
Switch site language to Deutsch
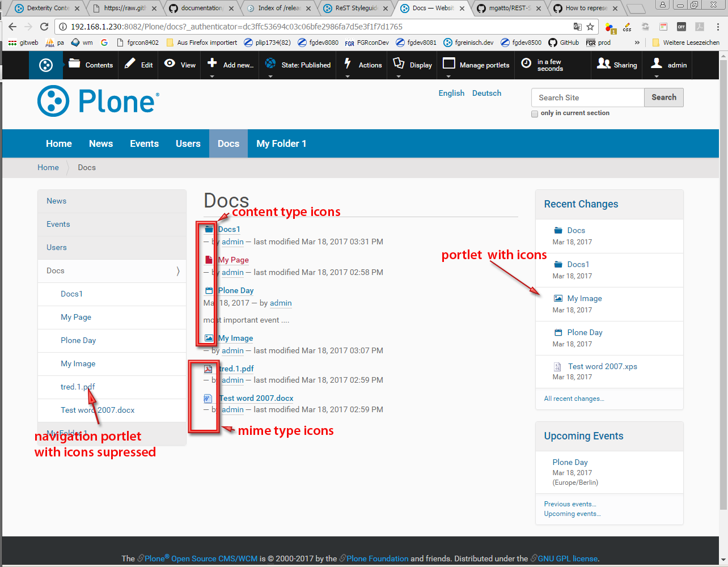(486, 93)
